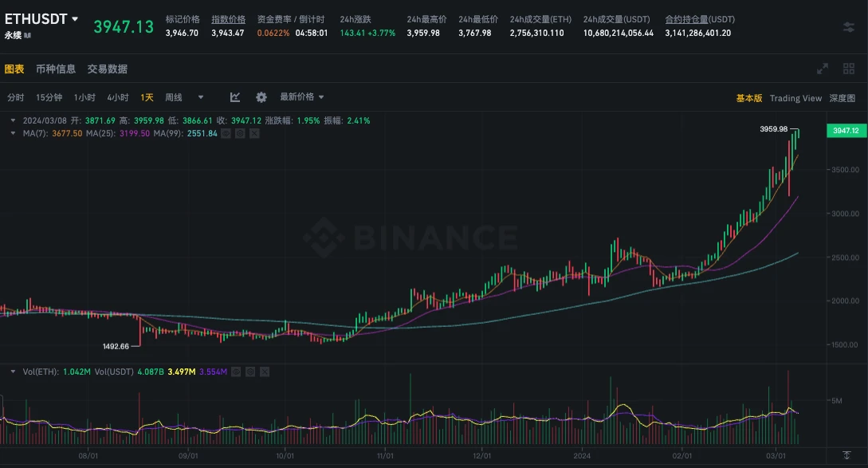The width and height of the screenshot is (868, 468).
Task: Click the 1492.66 low price label on chart
Action: (116, 346)
